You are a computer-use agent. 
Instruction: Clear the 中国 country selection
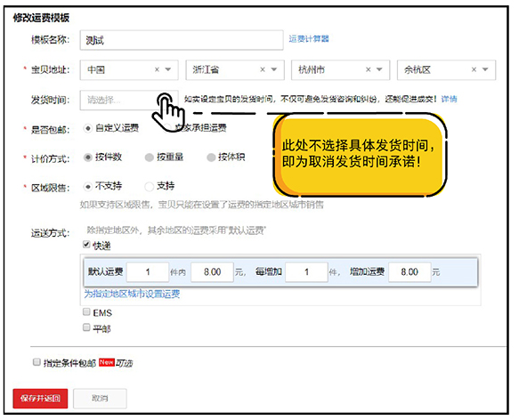pos(158,69)
